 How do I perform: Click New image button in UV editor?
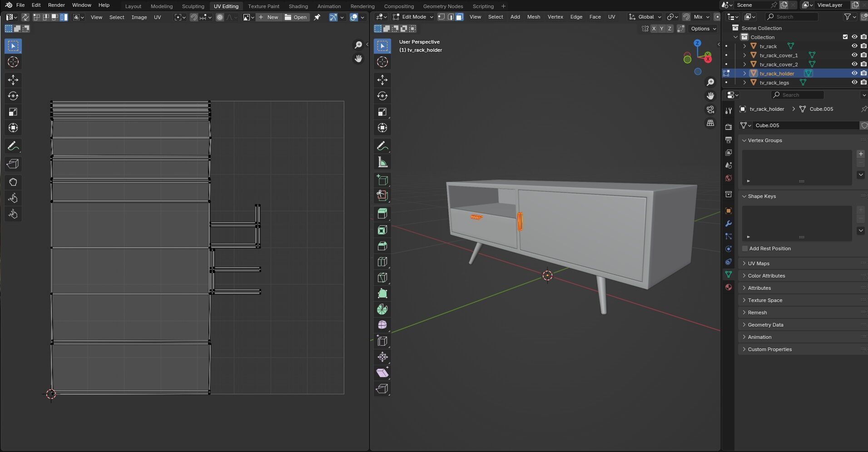pos(268,17)
